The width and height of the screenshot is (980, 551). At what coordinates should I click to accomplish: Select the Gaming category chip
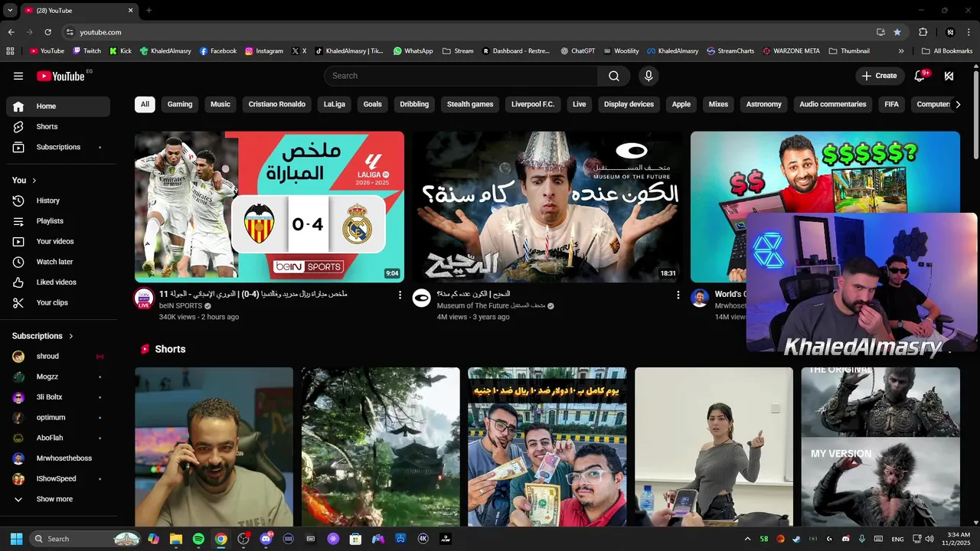coord(180,105)
